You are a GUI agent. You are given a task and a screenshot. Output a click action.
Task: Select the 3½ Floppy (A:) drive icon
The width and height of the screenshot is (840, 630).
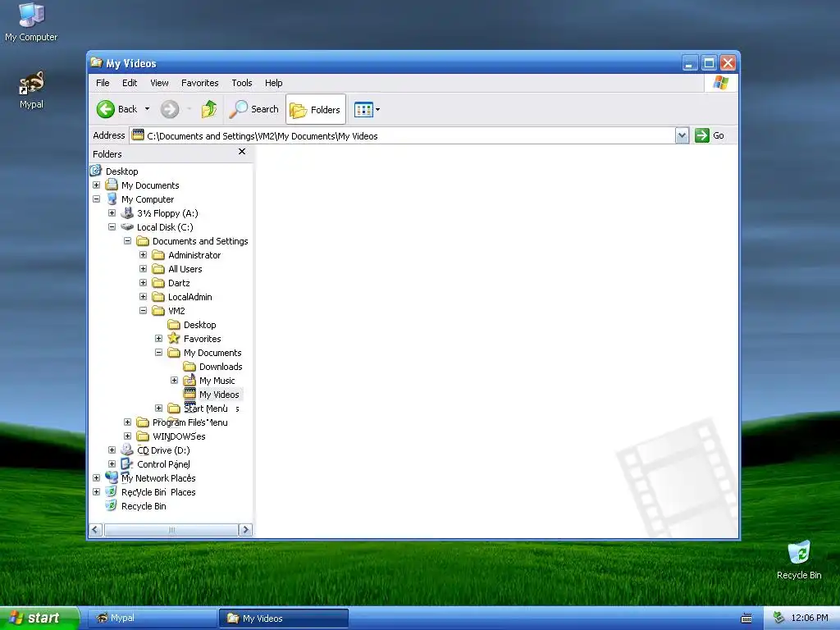tap(127, 212)
